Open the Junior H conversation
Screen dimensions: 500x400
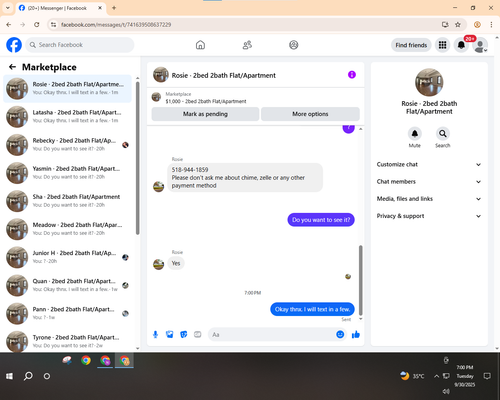pos(67,257)
